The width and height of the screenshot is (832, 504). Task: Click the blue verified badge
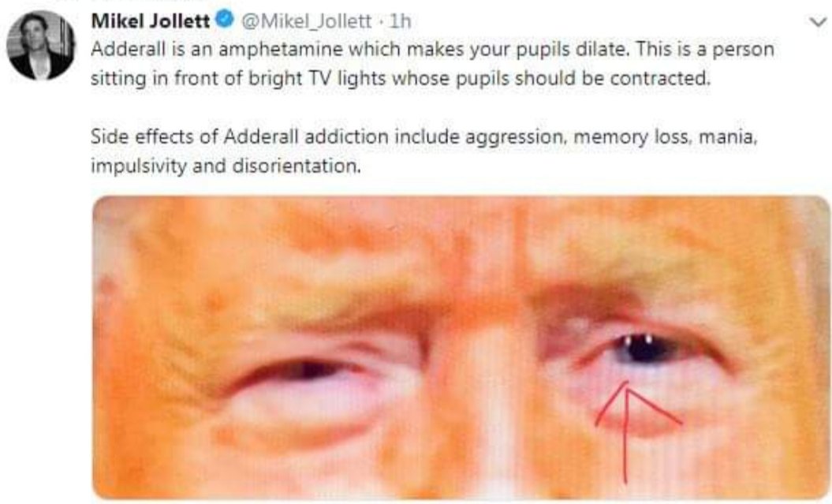(226, 20)
